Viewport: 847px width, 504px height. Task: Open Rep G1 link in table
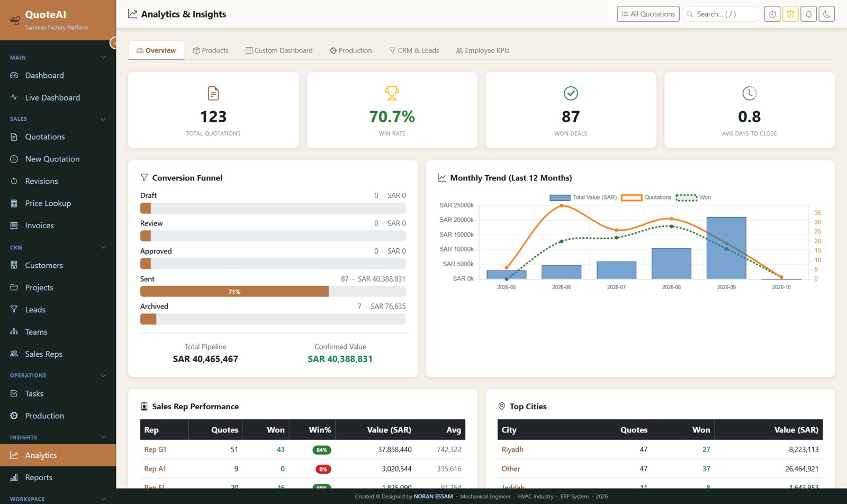point(155,449)
